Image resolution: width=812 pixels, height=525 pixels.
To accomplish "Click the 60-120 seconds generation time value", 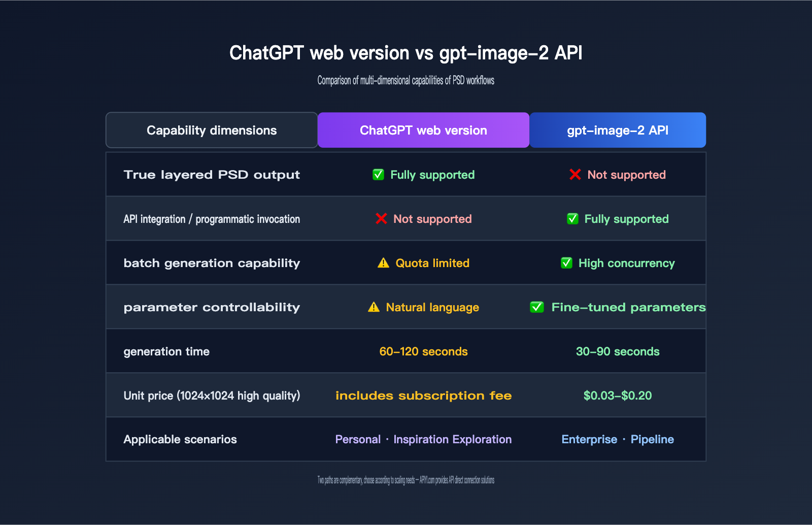I will [x=423, y=351].
